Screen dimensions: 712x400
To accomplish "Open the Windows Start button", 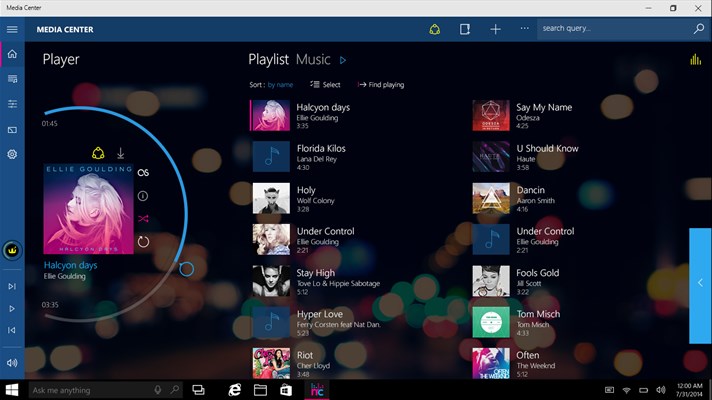I will tap(12, 390).
